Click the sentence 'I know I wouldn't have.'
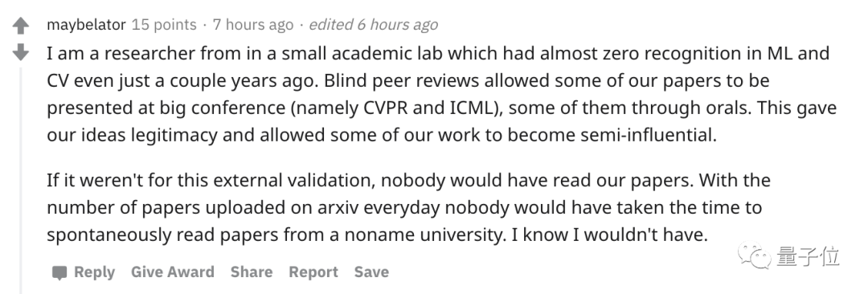Image resolution: width=868 pixels, height=294 pixels. [x=610, y=235]
